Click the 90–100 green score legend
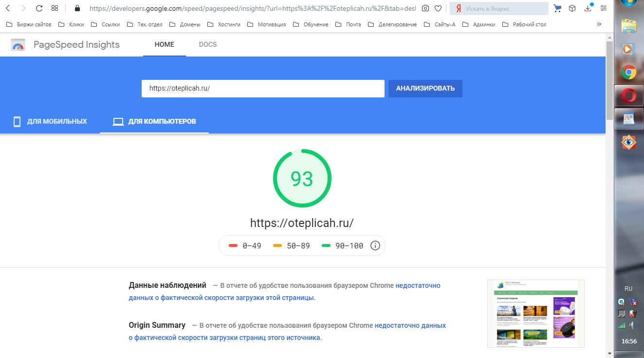The height and width of the screenshot is (358, 644). [343, 245]
